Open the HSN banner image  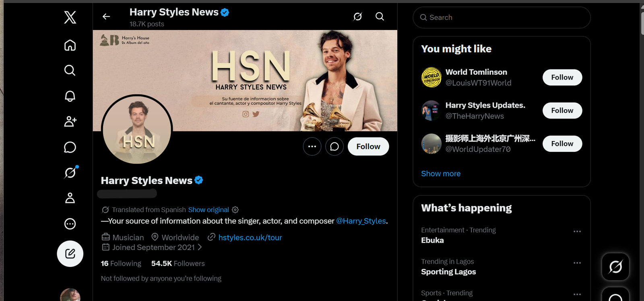245,80
